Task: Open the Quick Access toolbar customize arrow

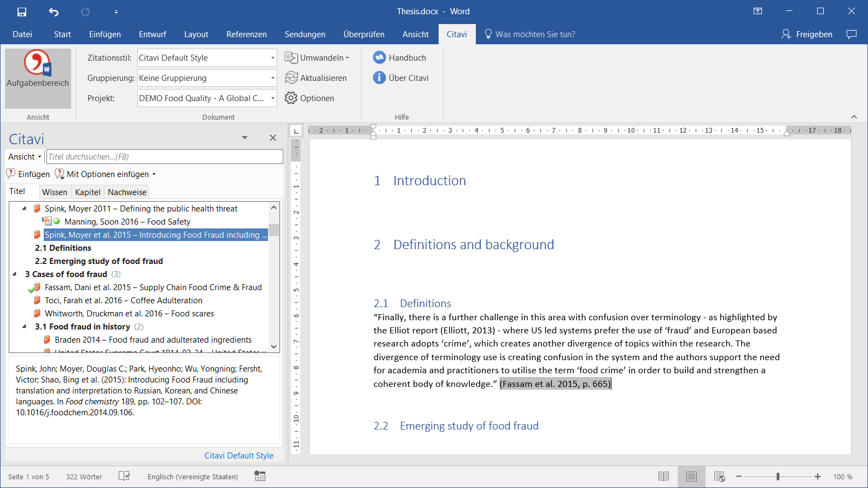Action: pos(116,11)
